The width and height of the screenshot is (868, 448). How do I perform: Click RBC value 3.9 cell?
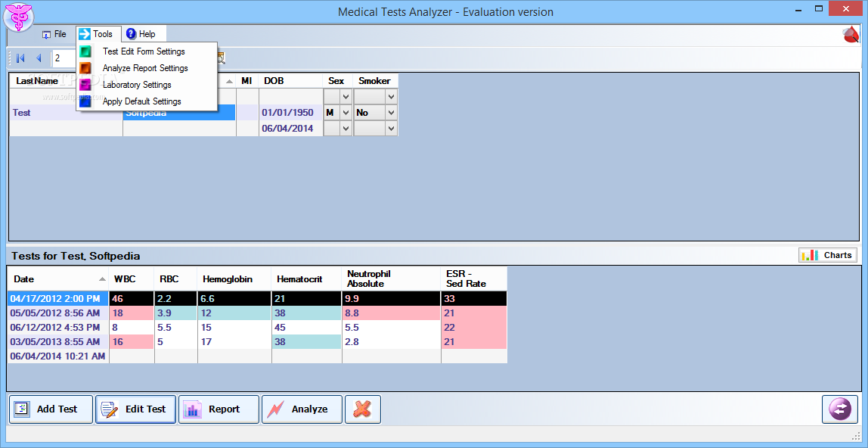click(176, 313)
